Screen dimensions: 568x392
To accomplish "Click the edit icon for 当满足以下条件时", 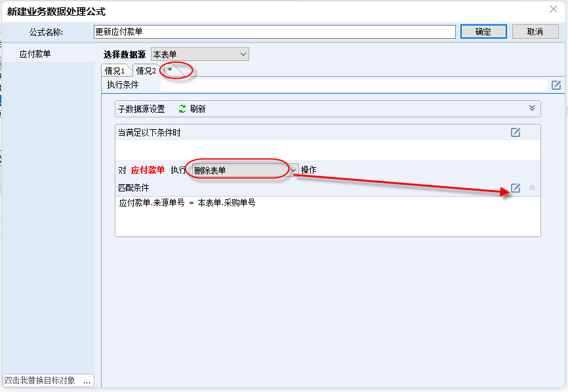I will [516, 132].
